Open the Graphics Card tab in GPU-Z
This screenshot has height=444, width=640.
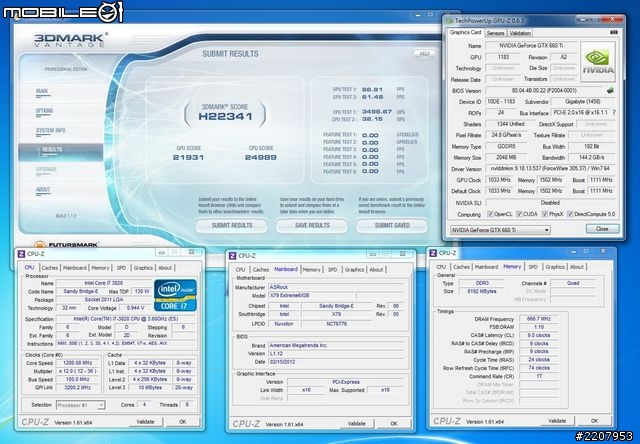click(x=466, y=32)
